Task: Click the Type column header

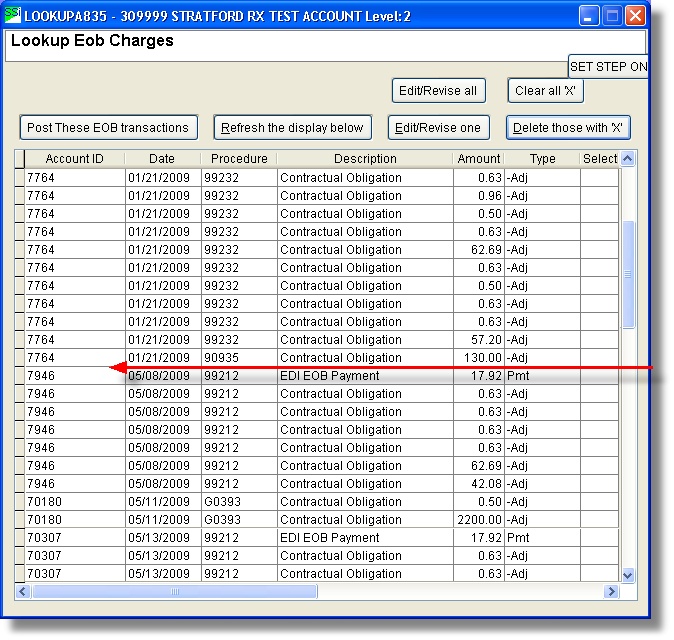Action: 542,159
